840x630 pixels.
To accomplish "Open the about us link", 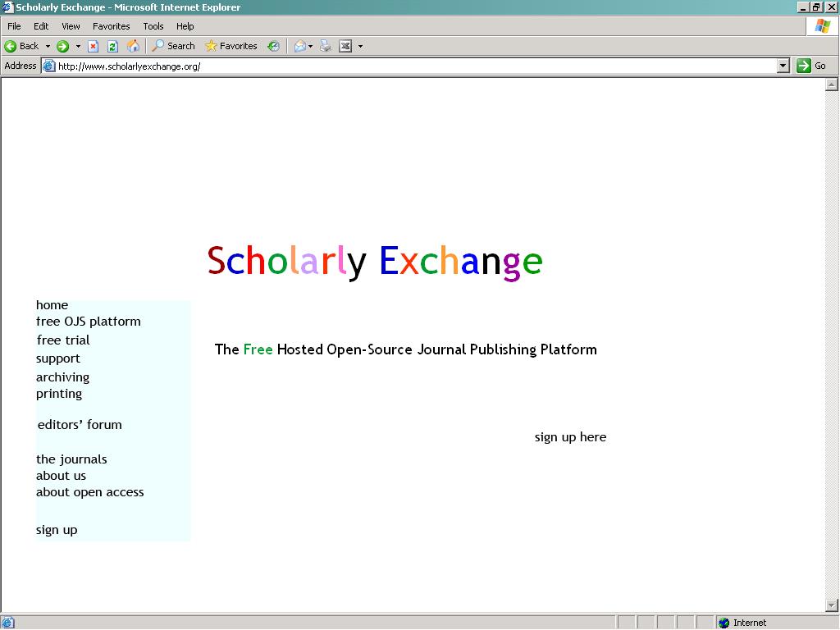I will click(61, 476).
